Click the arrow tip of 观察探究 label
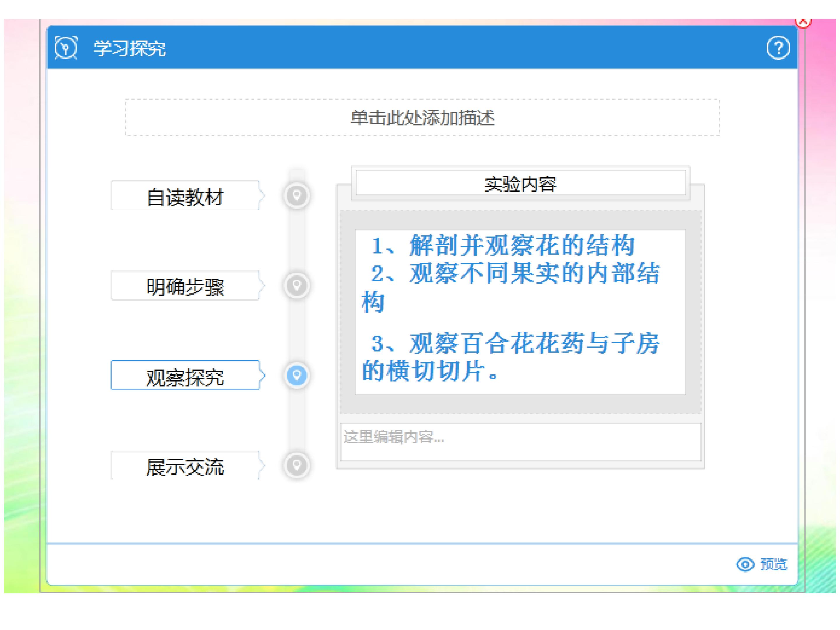This screenshot has width=840, height=630. [x=262, y=375]
